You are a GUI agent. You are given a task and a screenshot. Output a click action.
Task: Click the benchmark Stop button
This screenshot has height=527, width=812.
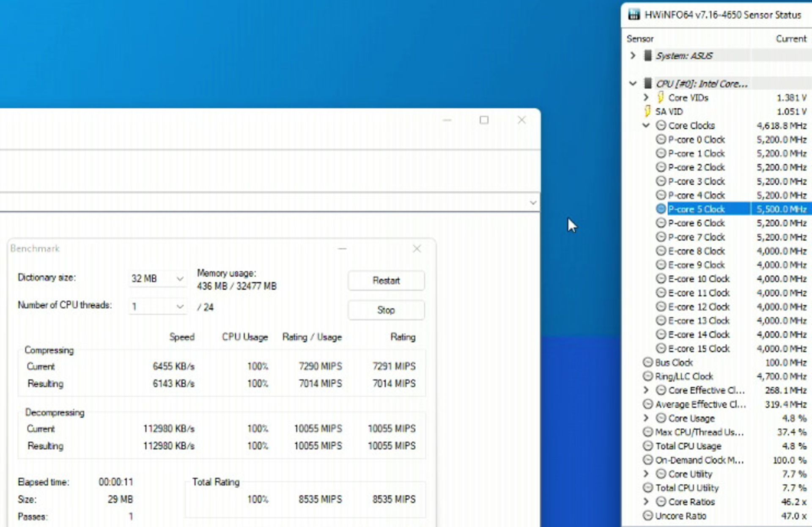[385, 310]
